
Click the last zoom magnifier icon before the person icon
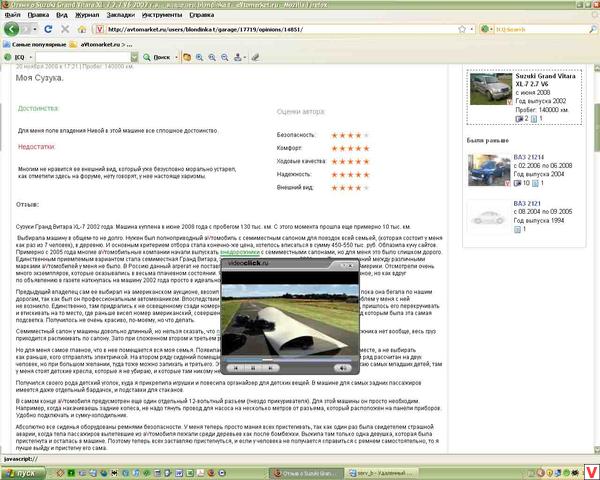(225, 57)
